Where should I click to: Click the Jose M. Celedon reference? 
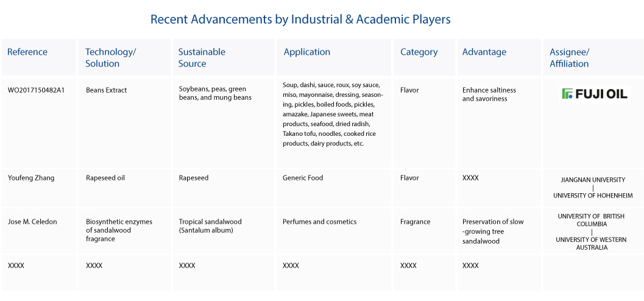pos(32,222)
